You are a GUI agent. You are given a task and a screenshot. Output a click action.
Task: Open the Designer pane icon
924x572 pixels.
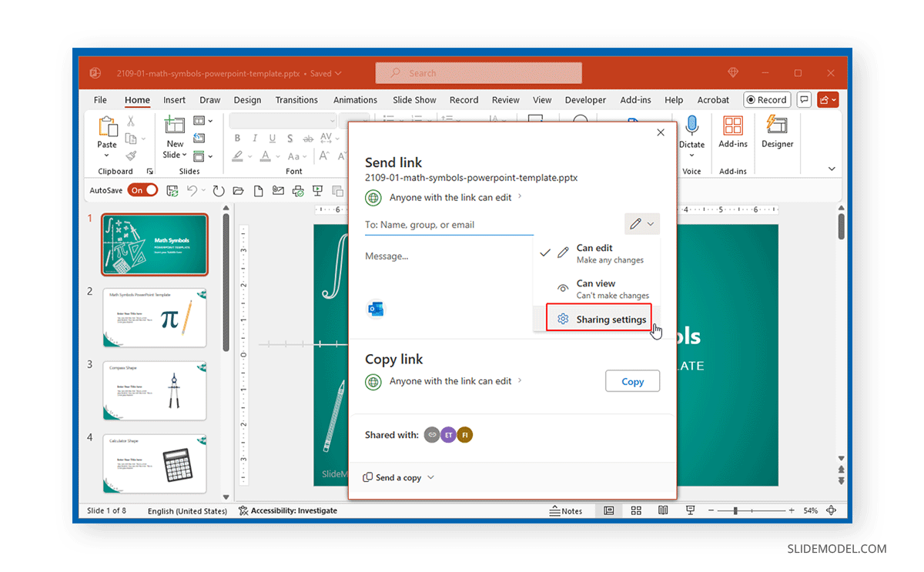click(777, 126)
